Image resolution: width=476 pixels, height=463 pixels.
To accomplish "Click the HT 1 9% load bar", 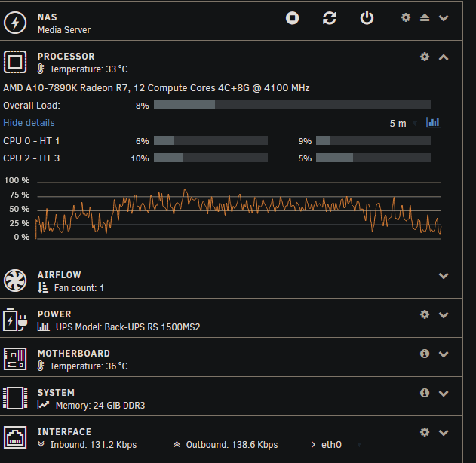I will click(373, 140).
